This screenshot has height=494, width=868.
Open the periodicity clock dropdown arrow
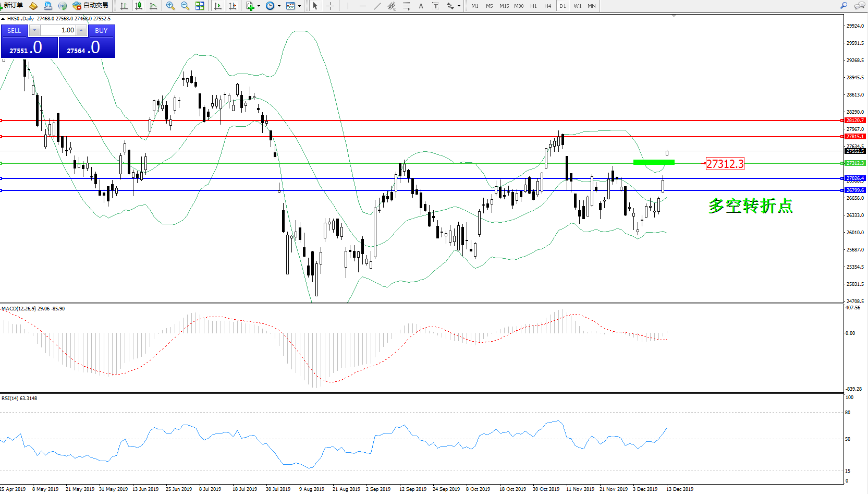[279, 6]
